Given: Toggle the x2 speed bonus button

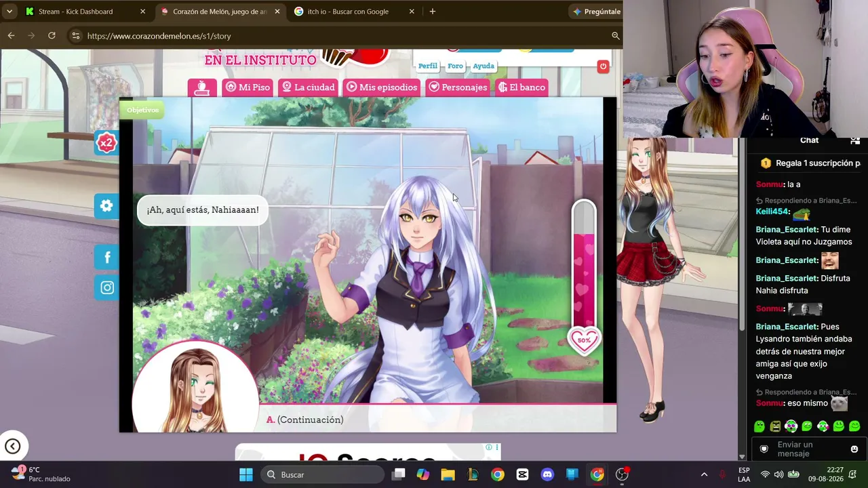Looking at the screenshot, I should 106,142.
